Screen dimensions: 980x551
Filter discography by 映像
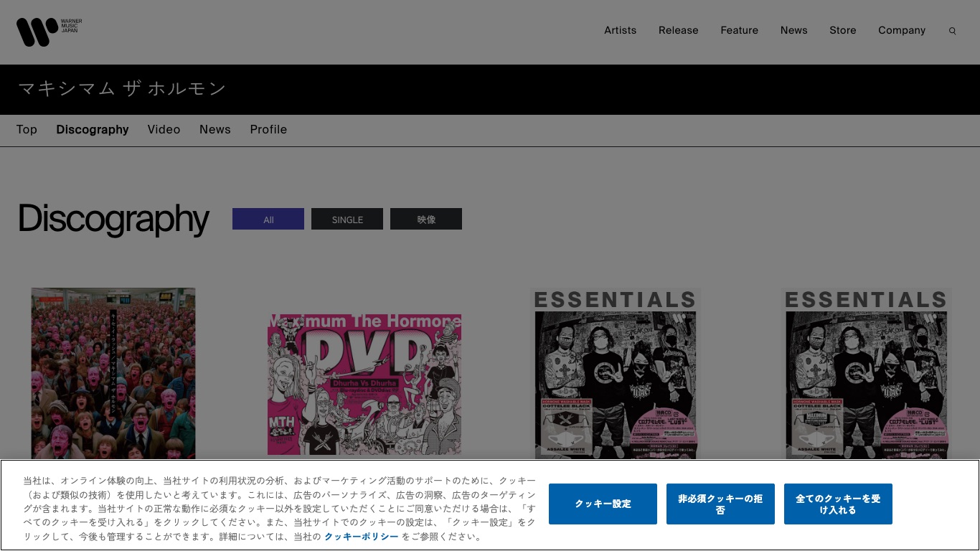[426, 219]
